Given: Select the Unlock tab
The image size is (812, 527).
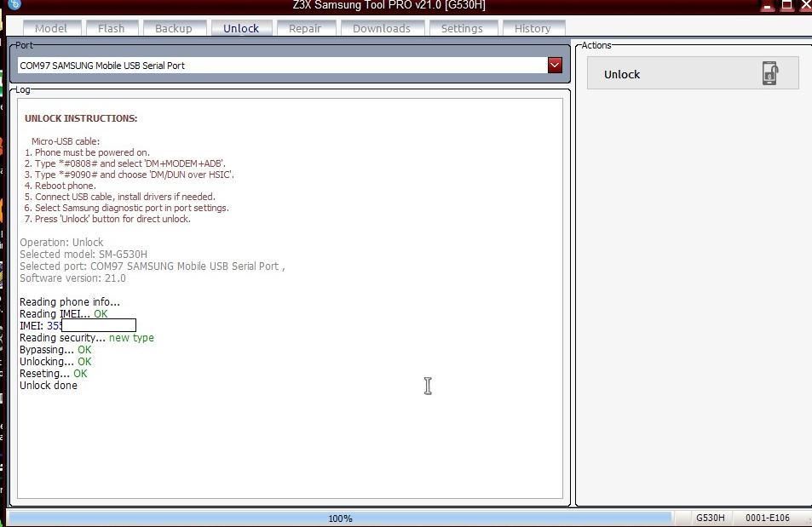Looking at the screenshot, I should (x=241, y=28).
